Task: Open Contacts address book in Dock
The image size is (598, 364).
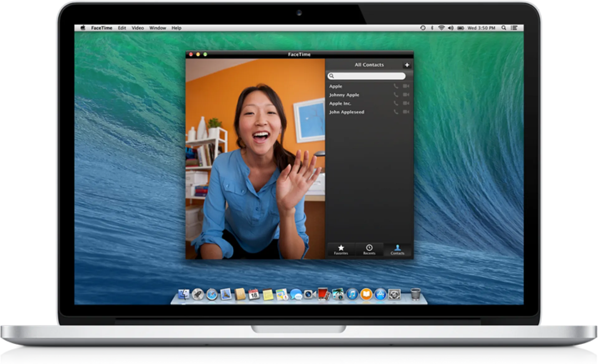Action: (x=240, y=294)
